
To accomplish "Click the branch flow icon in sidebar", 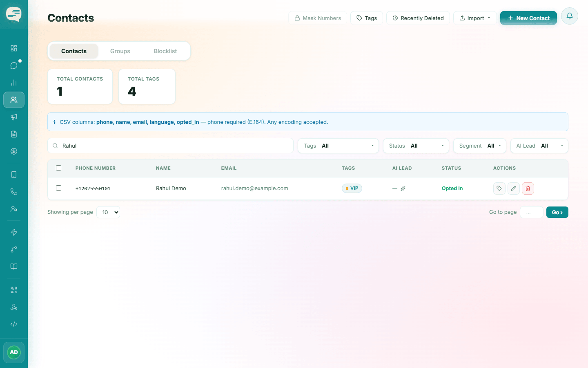I will coord(14,249).
